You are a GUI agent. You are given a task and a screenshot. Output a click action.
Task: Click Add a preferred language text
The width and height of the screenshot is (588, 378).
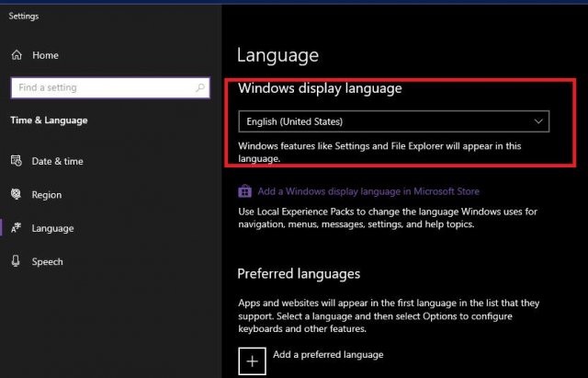point(327,354)
